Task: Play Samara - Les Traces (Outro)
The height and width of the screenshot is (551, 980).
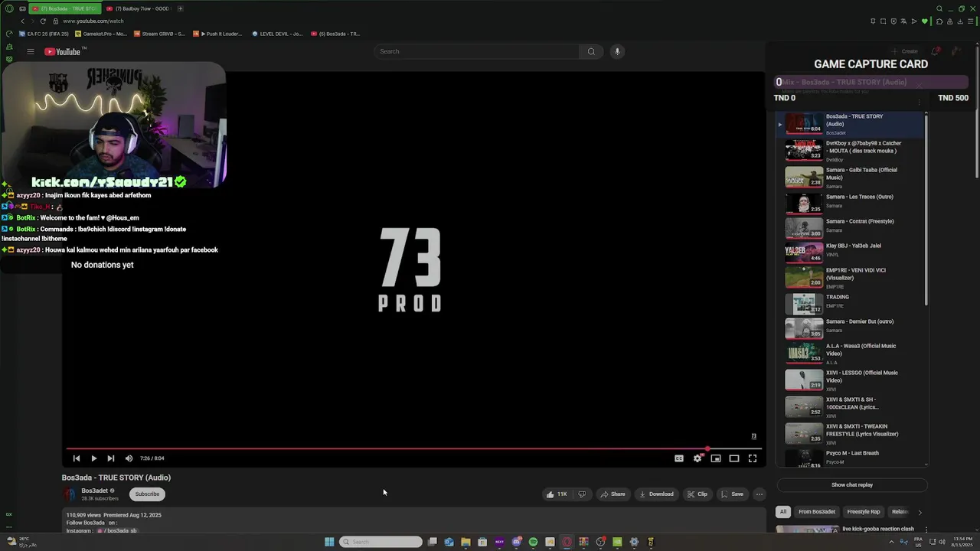Action: (851, 202)
